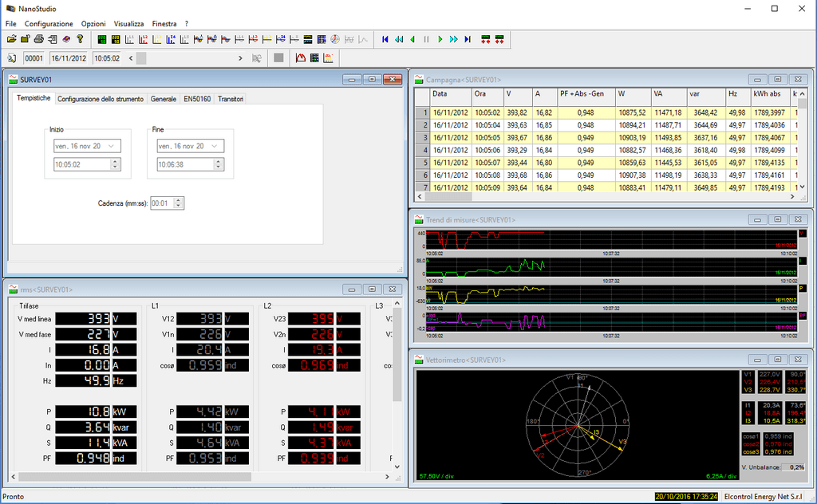Click the gray stop square in second toolbar
The image size is (817, 504).
click(278, 58)
